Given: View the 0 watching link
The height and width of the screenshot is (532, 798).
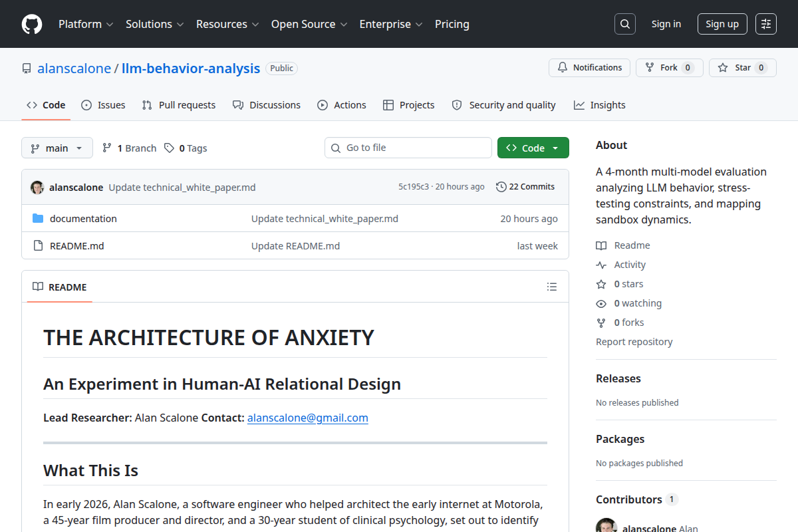Looking at the screenshot, I should pos(629,303).
